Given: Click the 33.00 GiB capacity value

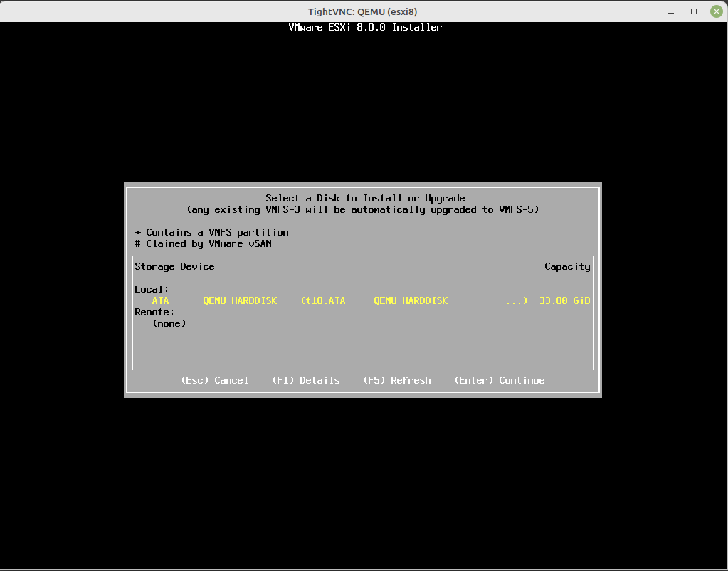Looking at the screenshot, I should click(x=564, y=300).
